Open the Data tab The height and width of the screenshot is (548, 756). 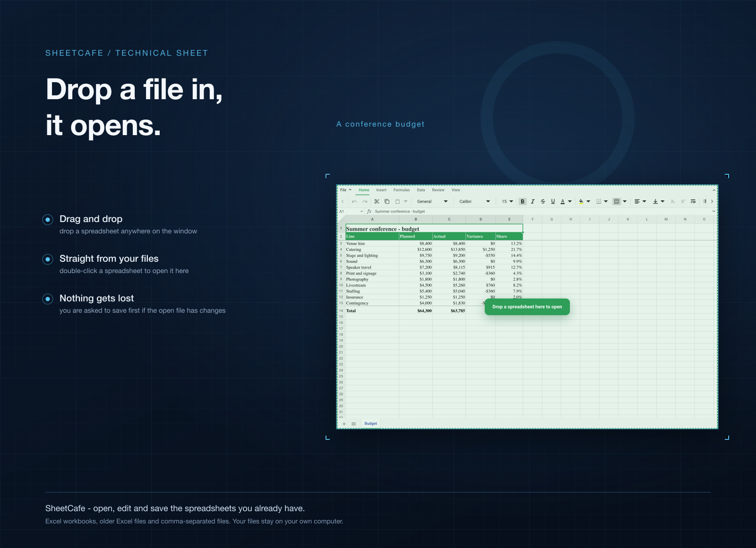tap(421, 190)
